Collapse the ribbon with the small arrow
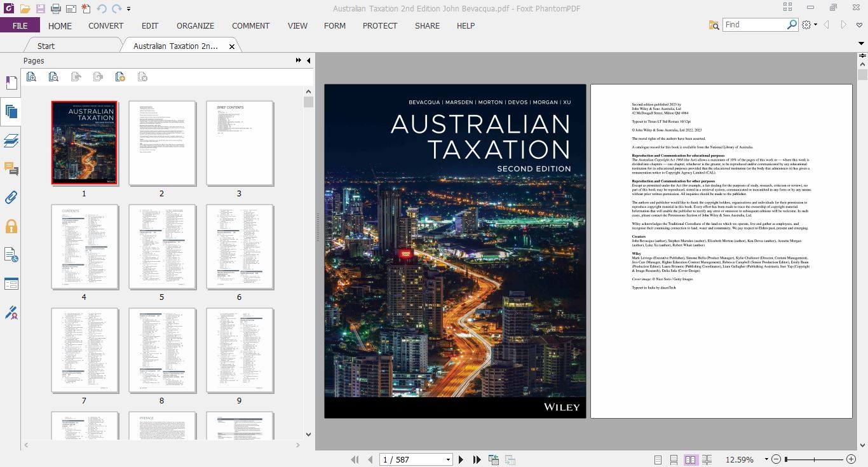 tap(862, 43)
